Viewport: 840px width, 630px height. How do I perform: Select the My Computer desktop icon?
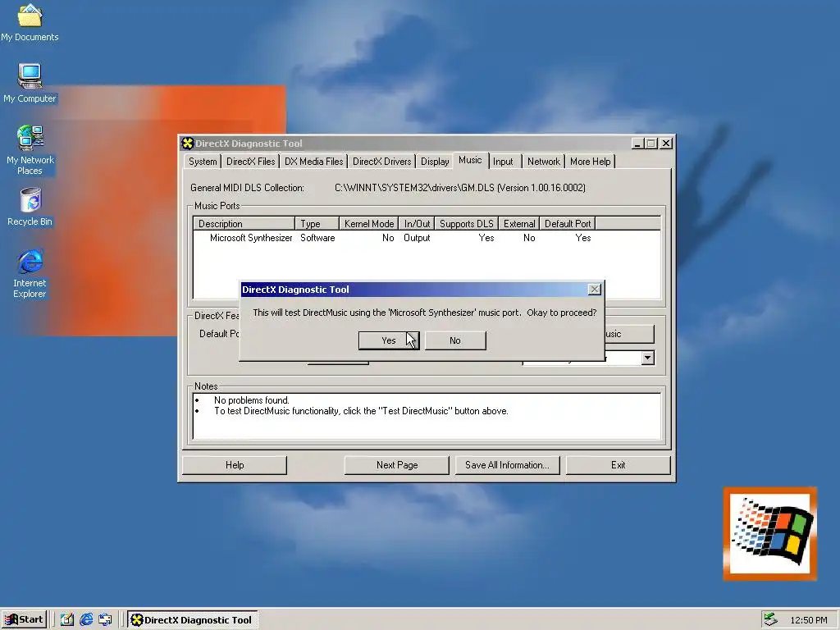pos(30,84)
